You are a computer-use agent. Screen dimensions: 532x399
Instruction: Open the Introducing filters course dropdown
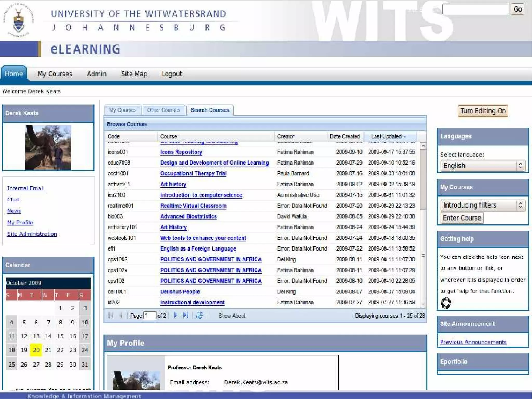(x=483, y=205)
